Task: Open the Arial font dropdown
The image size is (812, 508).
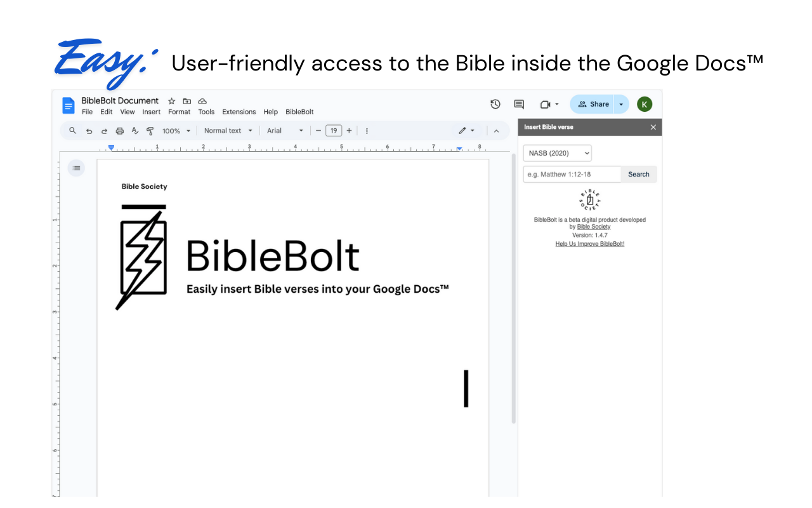Action: (285, 131)
